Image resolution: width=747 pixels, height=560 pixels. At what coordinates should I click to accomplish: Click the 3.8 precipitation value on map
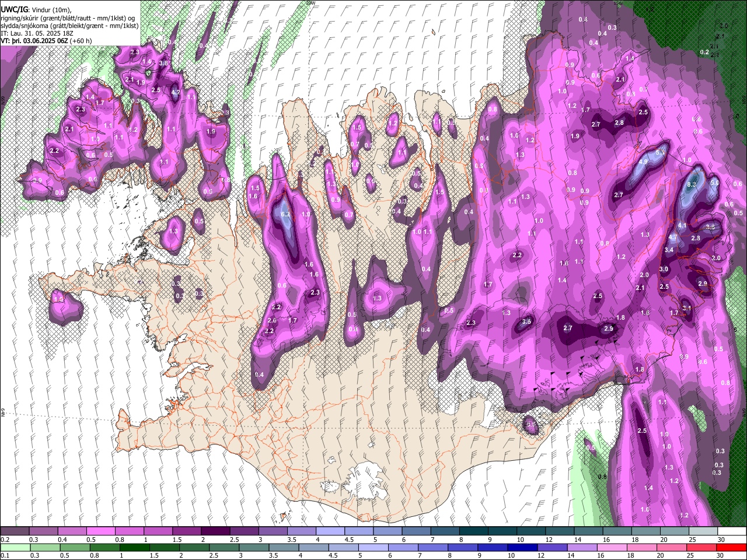(163, 63)
